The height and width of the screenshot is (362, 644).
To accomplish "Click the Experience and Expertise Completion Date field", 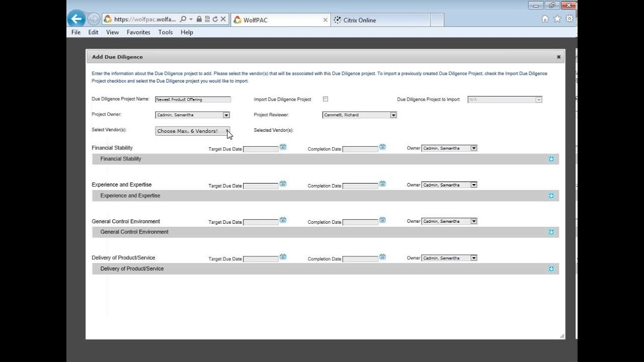I will pos(360,186).
